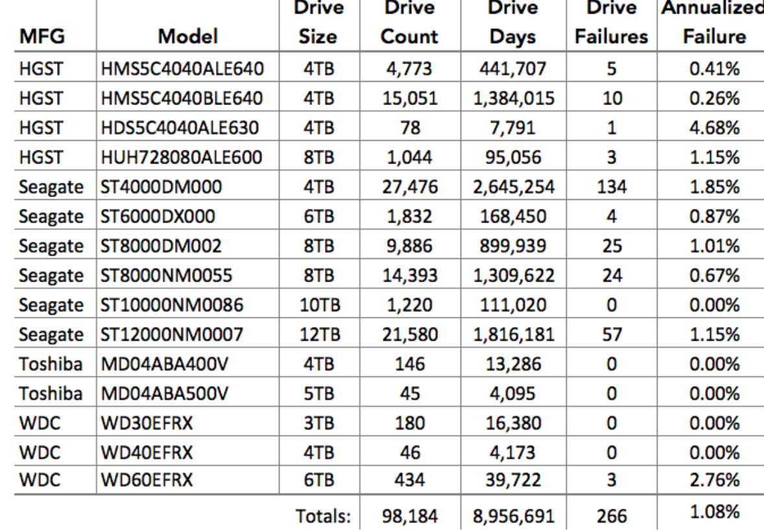This screenshot has width=764, height=532.
Task: Select the 4.68% failure rate cell
Action: [714, 128]
